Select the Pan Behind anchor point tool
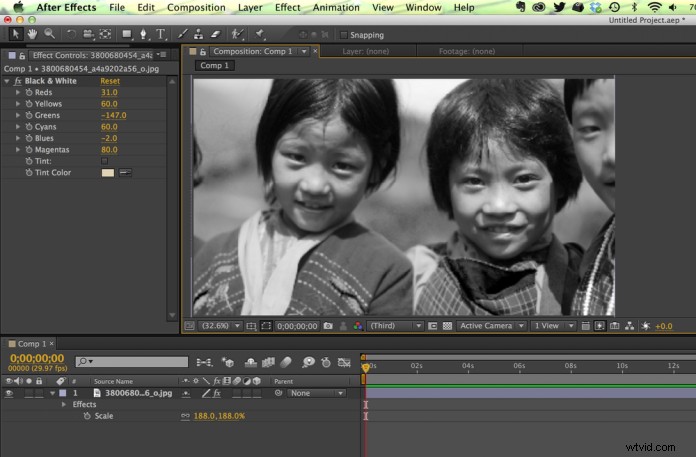The image size is (696, 457). (x=105, y=34)
